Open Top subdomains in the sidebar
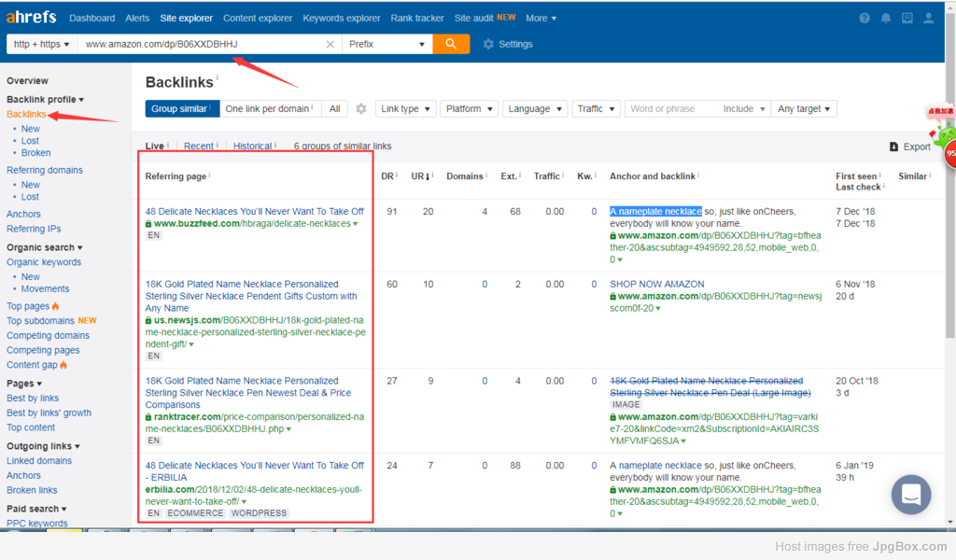The height and width of the screenshot is (560, 956). pyautogui.click(x=40, y=320)
